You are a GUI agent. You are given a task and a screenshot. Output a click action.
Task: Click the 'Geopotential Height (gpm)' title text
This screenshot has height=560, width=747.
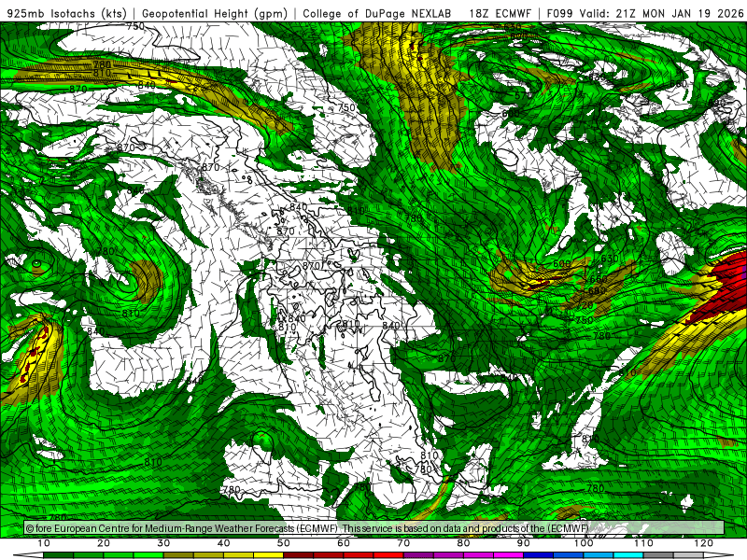point(215,13)
